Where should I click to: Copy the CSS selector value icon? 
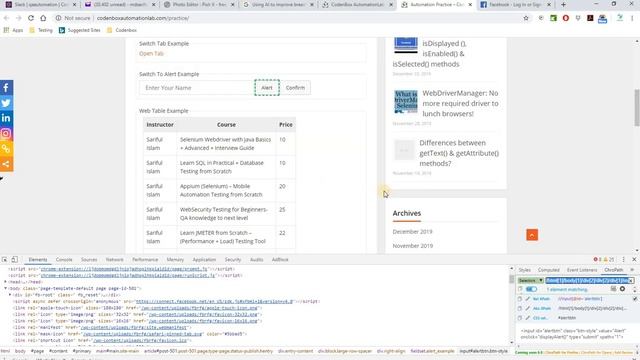coord(520,318)
